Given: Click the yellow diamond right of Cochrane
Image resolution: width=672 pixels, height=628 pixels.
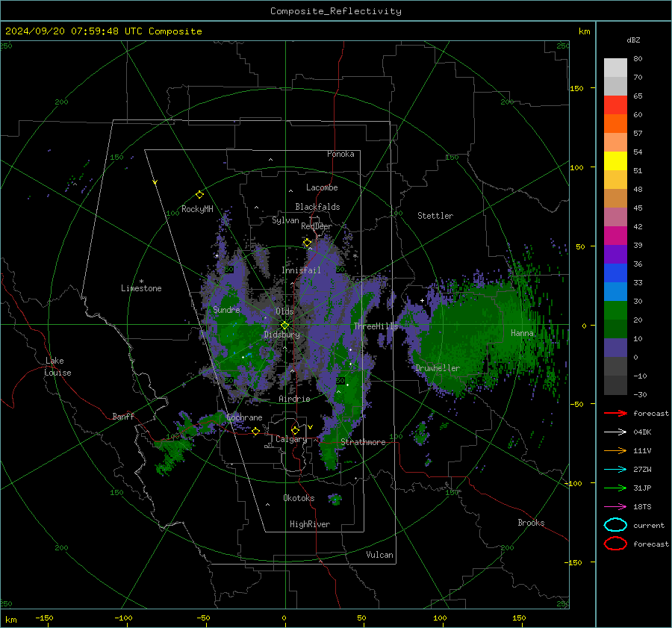Looking at the screenshot, I should pyautogui.click(x=255, y=431).
